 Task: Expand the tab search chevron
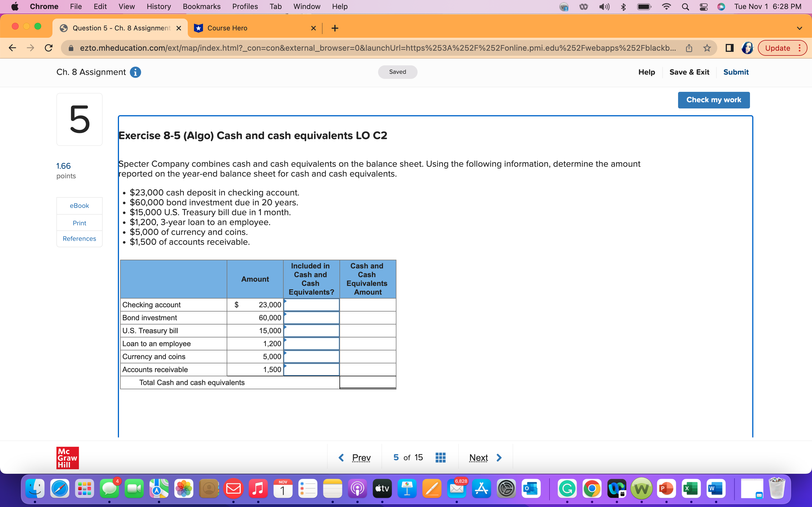click(799, 28)
